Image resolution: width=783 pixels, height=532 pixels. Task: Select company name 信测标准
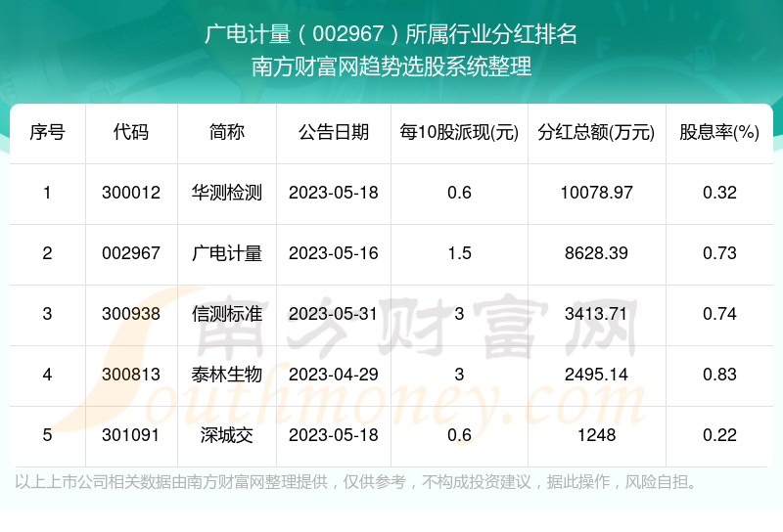click(x=227, y=314)
